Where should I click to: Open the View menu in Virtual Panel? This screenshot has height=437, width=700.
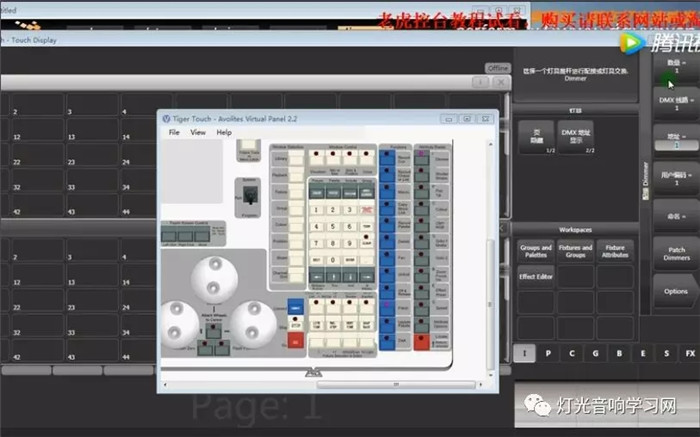[198, 132]
